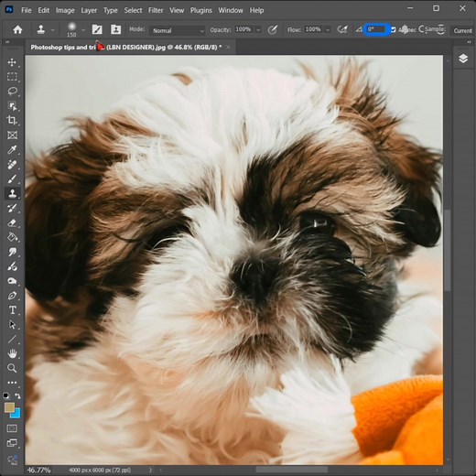
Task: Click the brush angle field showing 0°
Action: (376, 29)
